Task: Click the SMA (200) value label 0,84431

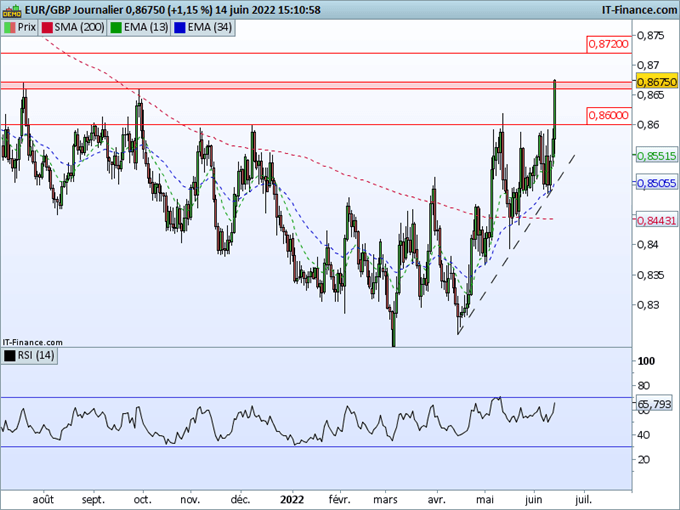Action: [x=657, y=220]
